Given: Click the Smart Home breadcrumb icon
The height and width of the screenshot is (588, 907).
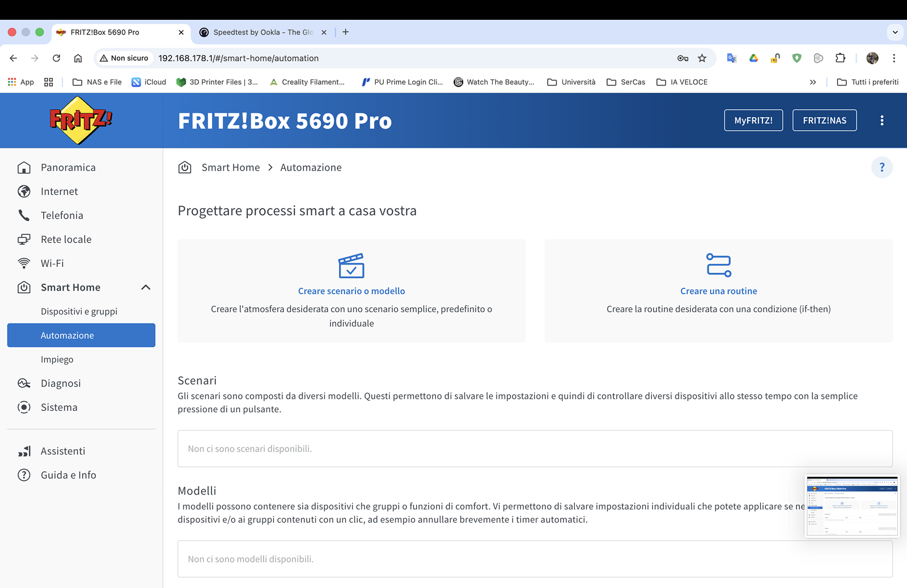Looking at the screenshot, I should click(185, 167).
